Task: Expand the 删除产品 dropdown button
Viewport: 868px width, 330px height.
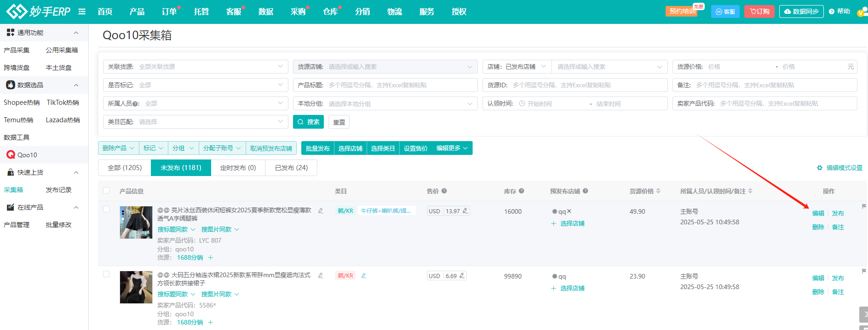Action: coord(119,148)
